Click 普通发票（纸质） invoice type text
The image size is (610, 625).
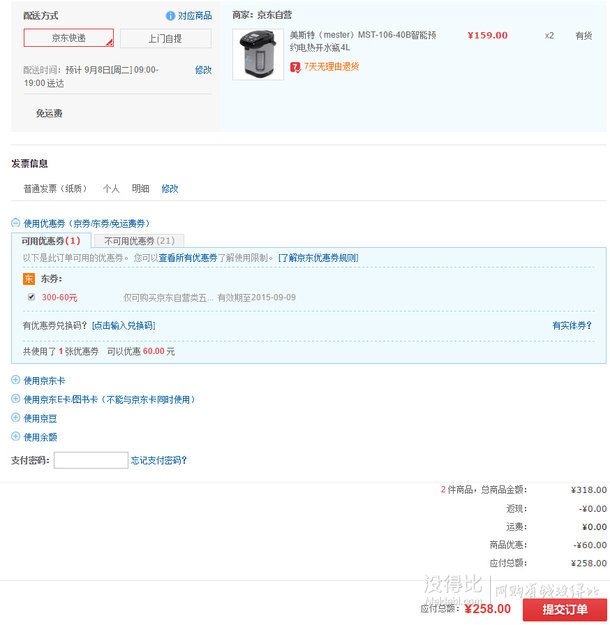[55, 189]
